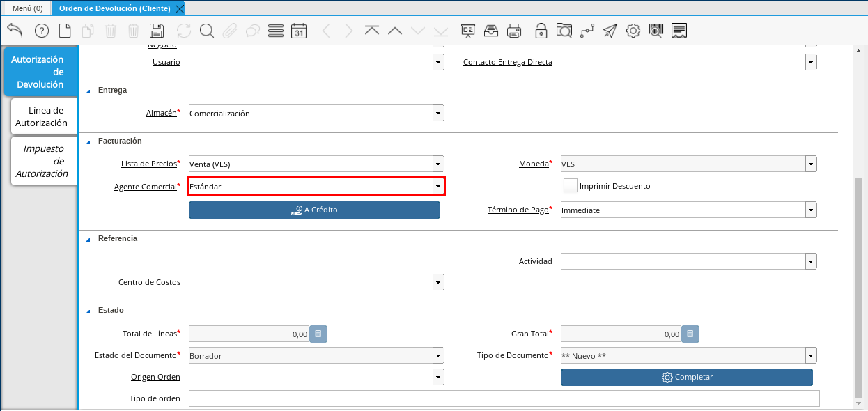This screenshot has height=411, width=868.
Task: Open the Tipo de Documento dropdown arrow
Action: pyautogui.click(x=811, y=355)
